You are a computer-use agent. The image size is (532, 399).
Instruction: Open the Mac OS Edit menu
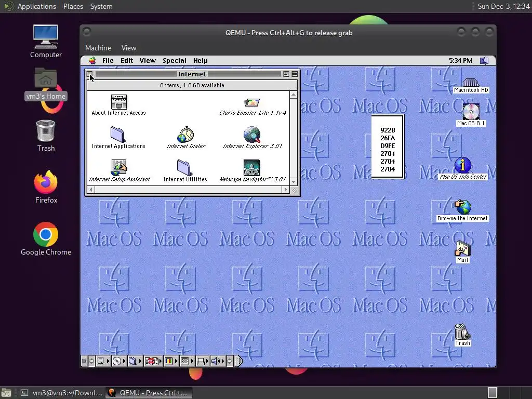(x=127, y=61)
